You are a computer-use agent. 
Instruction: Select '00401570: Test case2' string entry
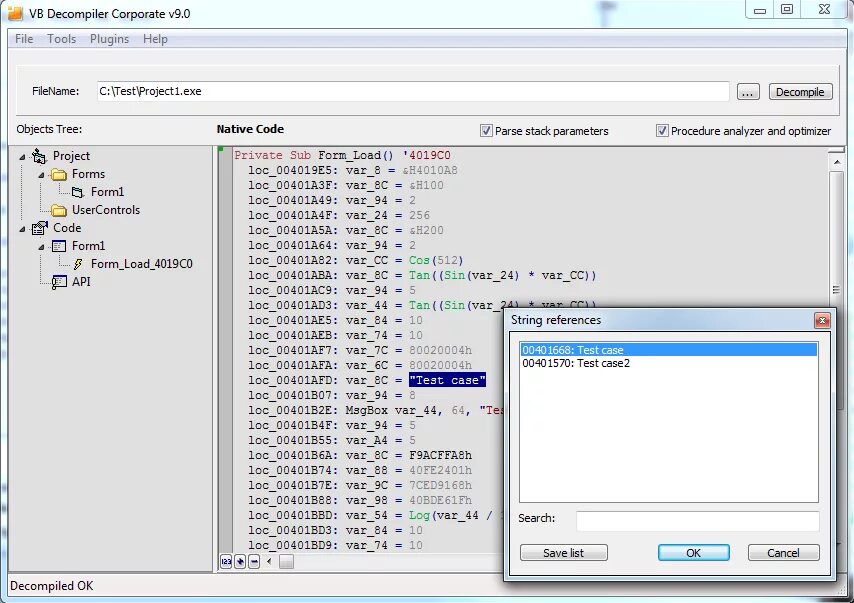(x=669, y=363)
